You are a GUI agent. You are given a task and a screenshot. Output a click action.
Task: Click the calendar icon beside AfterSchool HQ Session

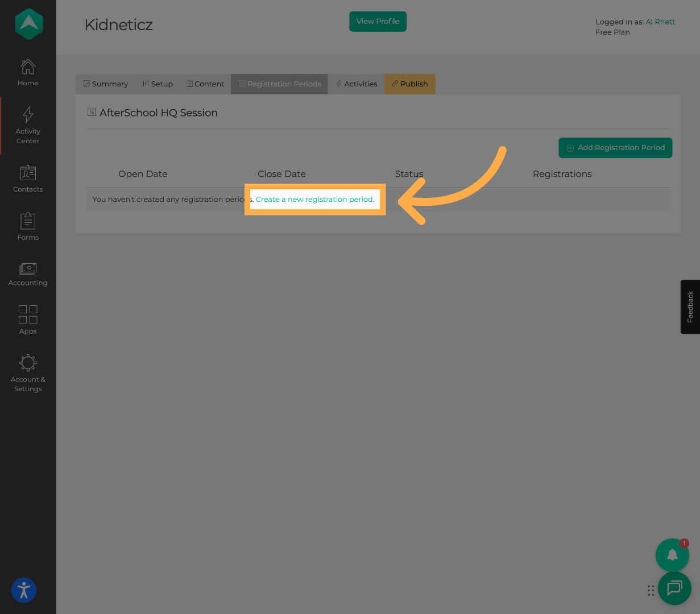pyautogui.click(x=92, y=112)
